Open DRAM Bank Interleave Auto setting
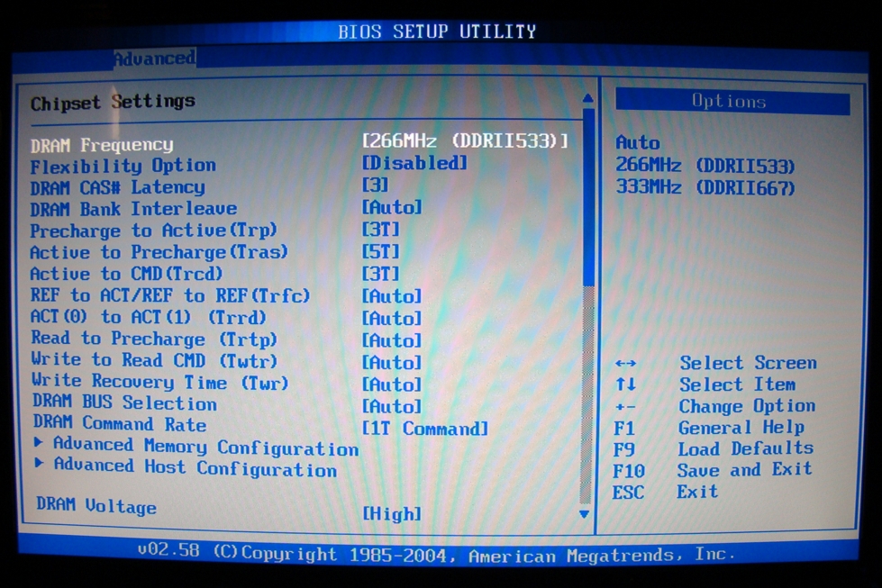Screen dimensions: 882x588 click(x=391, y=208)
